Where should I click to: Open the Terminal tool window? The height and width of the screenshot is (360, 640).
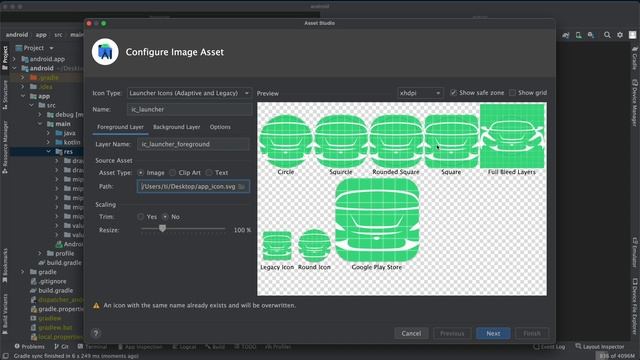(92, 347)
